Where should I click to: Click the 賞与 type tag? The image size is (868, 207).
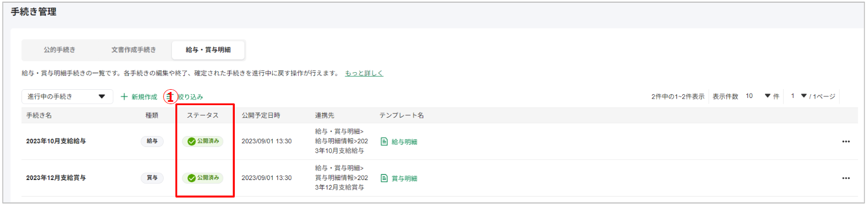click(x=152, y=178)
